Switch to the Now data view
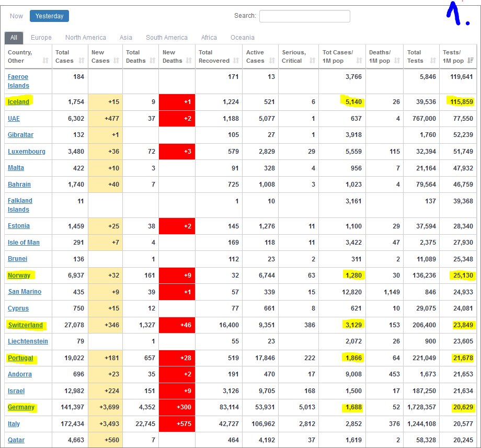The width and height of the screenshot is (481, 448). [17, 16]
